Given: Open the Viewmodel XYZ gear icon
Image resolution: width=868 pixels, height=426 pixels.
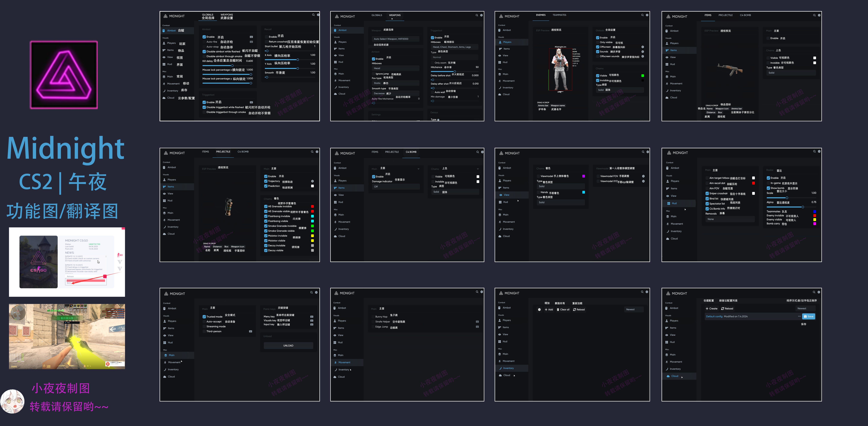Looking at the screenshot, I should pyautogui.click(x=643, y=181).
